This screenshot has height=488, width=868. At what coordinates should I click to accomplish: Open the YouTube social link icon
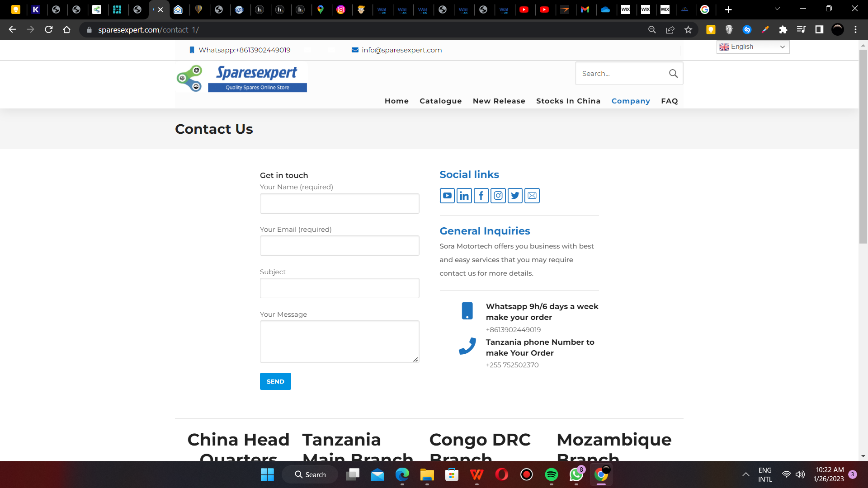(447, 196)
